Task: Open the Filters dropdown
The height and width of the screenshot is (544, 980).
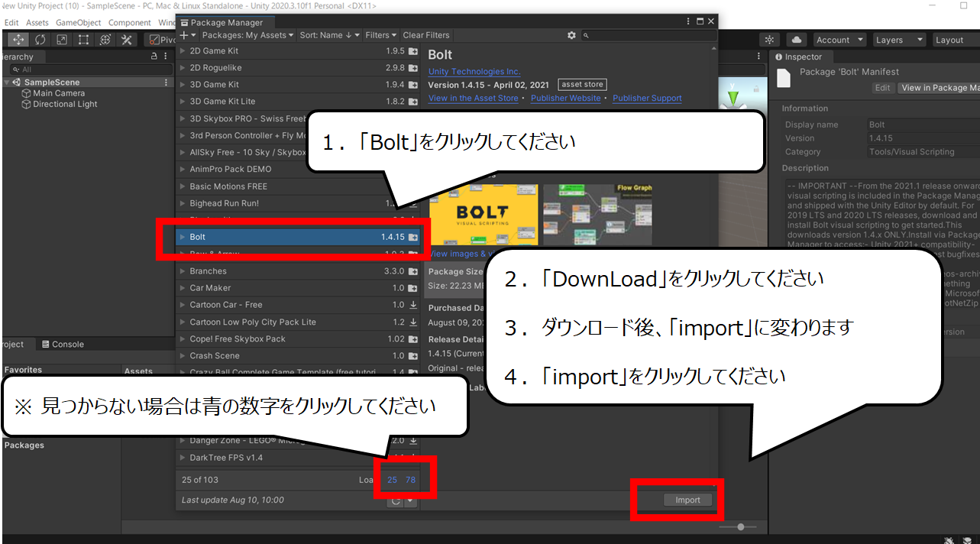Action: point(381,35)
